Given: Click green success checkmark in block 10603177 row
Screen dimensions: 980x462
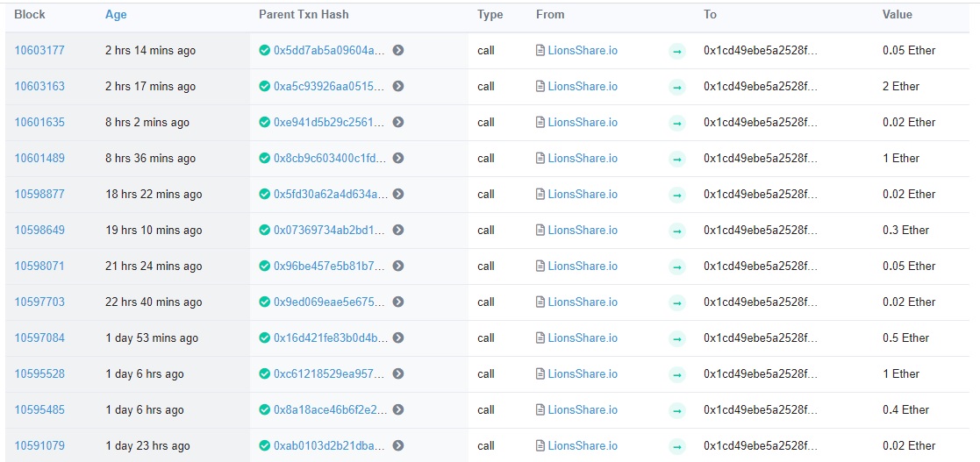Looking at the screenshot, I should tap(265, 51).
